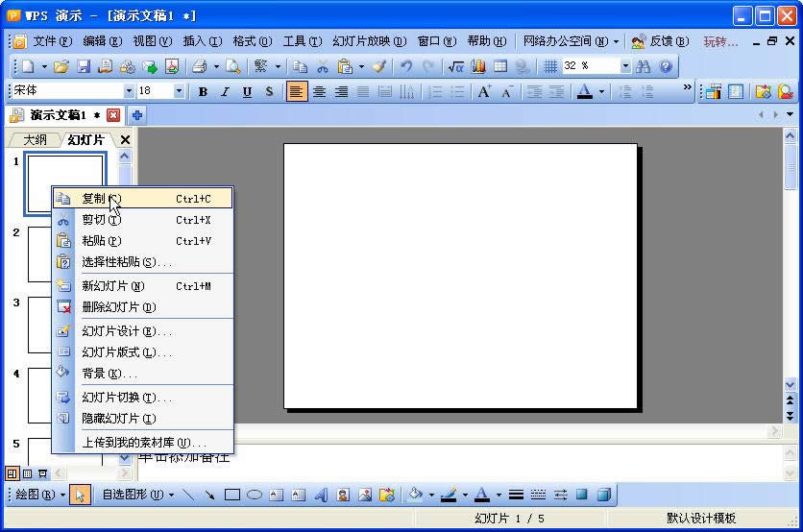This screenshot has height=532, width=803.
Task: Select 删除幻灯片 from the context menu
Action: click(x=118, y=307)
